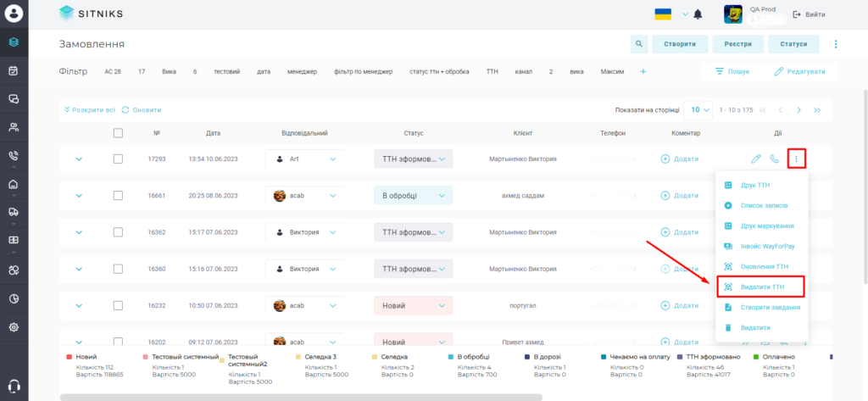868x401 pixels.
Task: Expand row details of order 16362
Action: click(79, 232)
